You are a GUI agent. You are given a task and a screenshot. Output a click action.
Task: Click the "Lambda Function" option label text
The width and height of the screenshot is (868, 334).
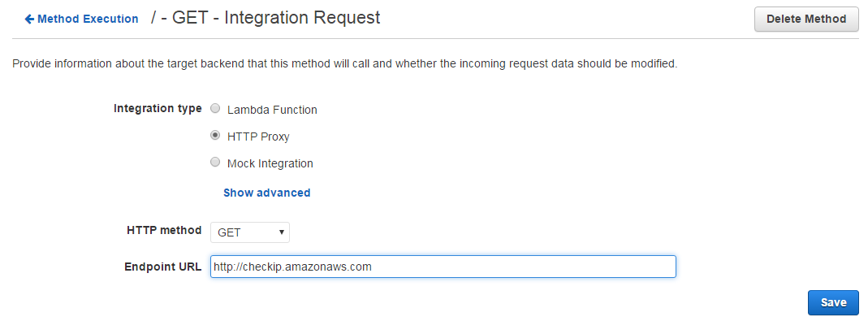[272, 110]
